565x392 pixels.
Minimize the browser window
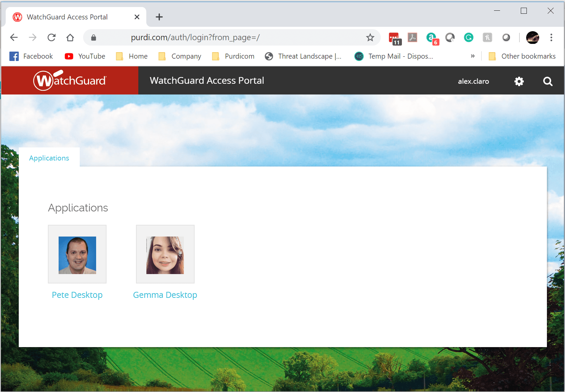coord(497,11)
